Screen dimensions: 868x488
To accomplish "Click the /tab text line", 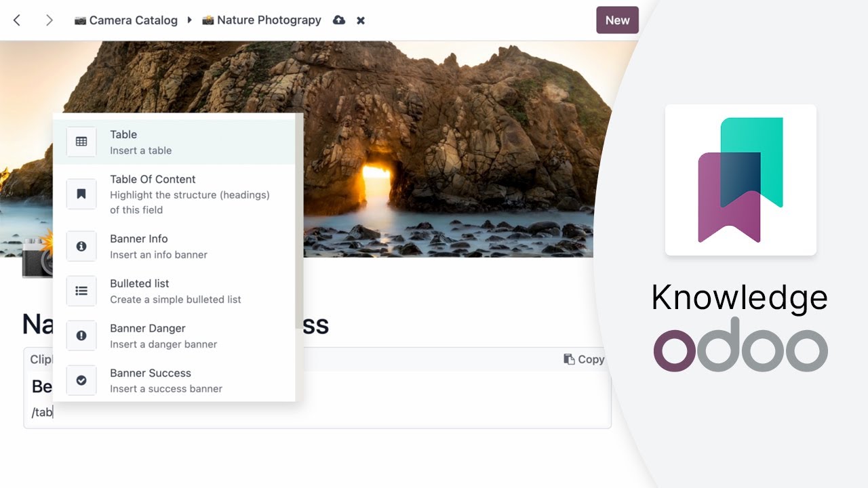I will click(42, 412).
